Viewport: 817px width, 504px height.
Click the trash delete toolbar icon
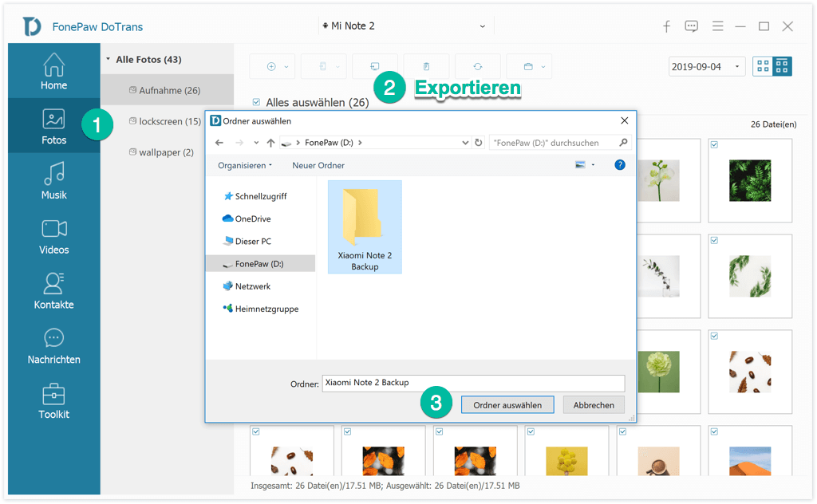426,66
